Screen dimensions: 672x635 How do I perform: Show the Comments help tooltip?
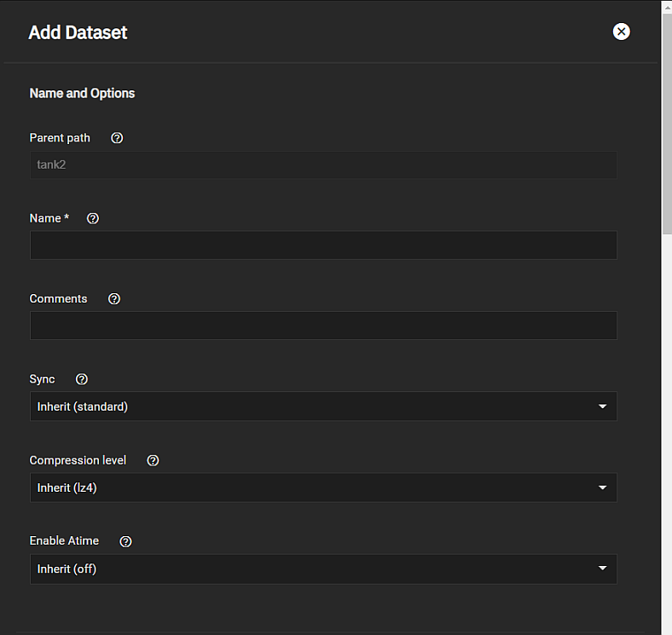(x=114, y=299)
